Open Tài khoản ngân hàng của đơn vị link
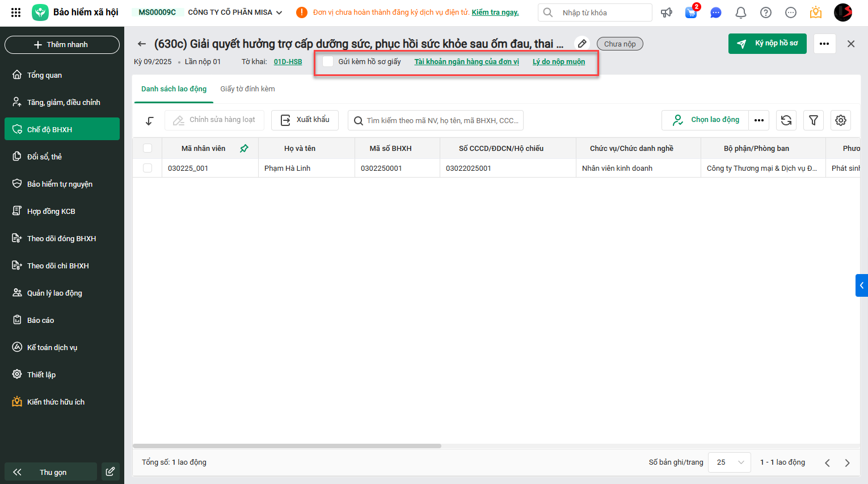The height and width of the screenshot is (484, 868). point(466,62)
